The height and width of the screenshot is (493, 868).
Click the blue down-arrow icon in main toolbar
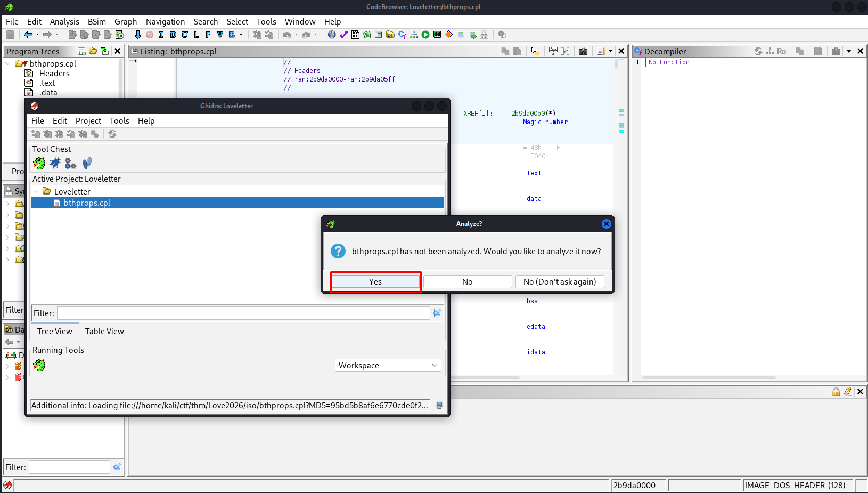137,35
